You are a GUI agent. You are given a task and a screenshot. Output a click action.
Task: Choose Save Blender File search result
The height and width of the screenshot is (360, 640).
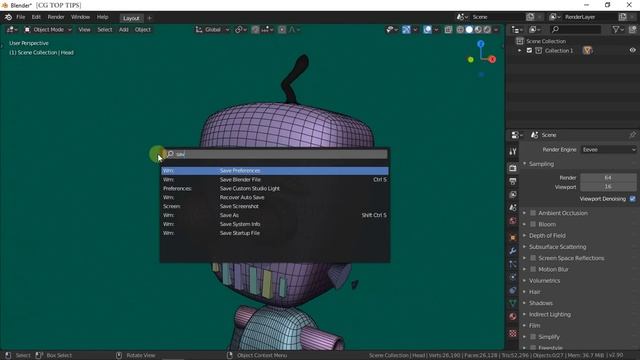275,180
